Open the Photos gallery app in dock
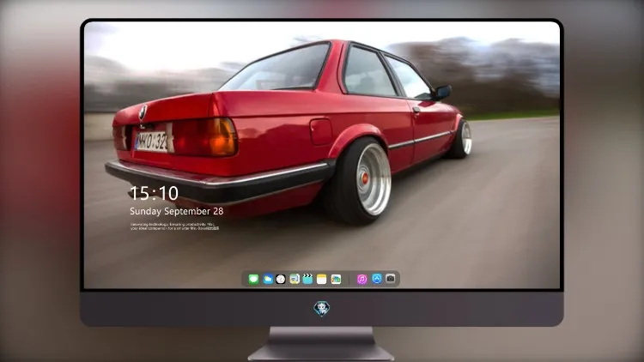This screenshot has width=644, height=362. coord(336,279)
